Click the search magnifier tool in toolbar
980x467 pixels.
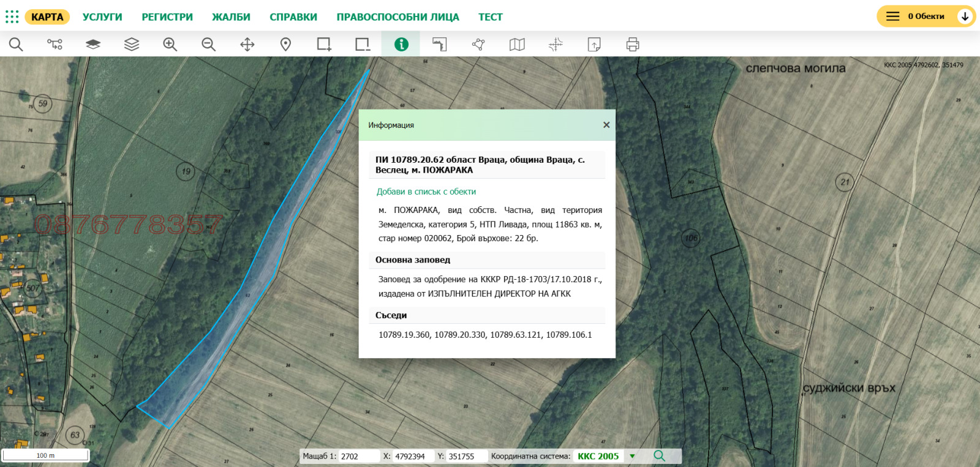coord(16,44)
